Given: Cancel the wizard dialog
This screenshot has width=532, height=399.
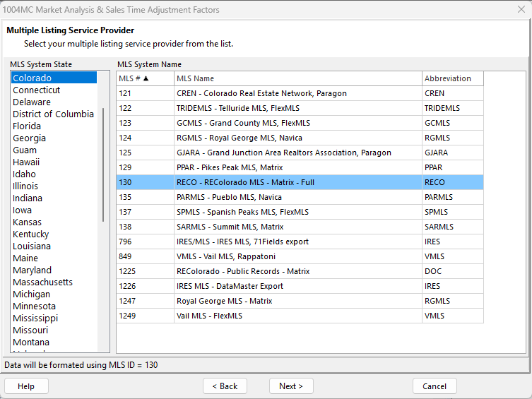Looking at the screenshot, I should [x=435, y=386].
